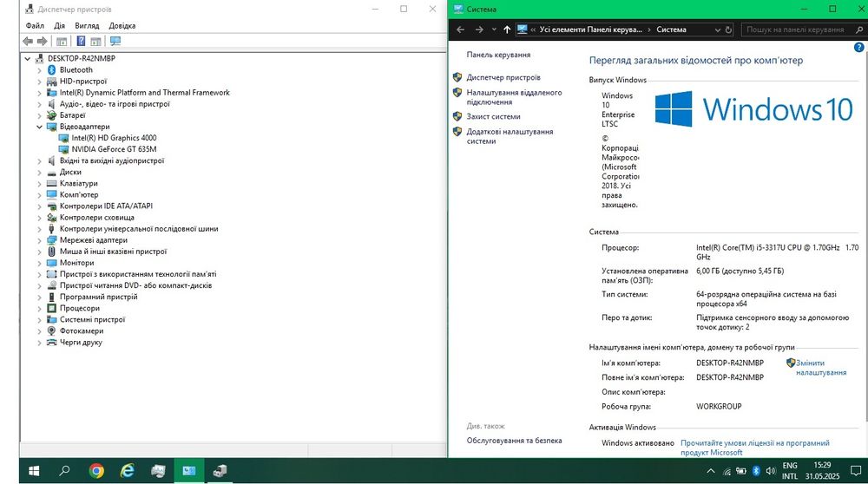Click the refresh icon in Система address bar

pos(729,29)
